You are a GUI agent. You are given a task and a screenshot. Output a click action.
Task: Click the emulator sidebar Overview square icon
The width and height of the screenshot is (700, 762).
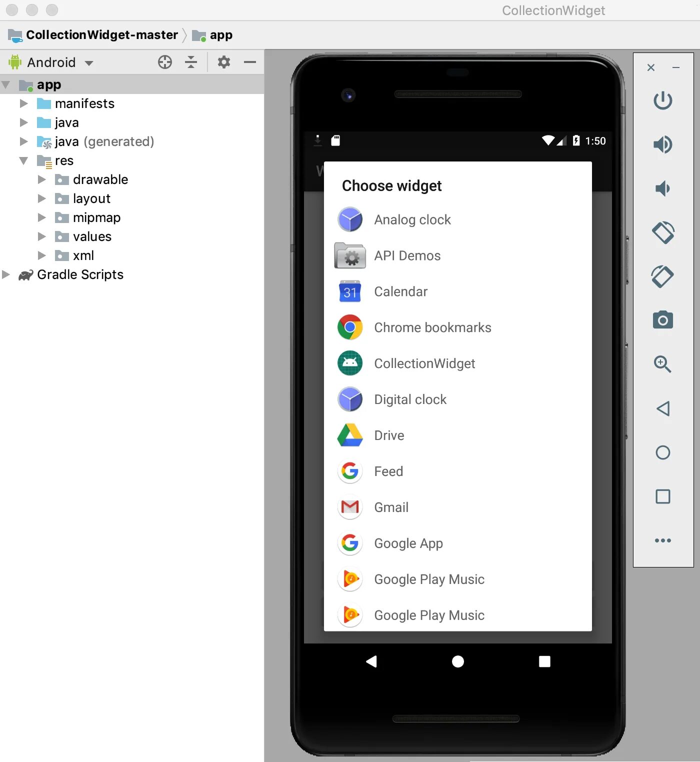[x=663, y=496]
